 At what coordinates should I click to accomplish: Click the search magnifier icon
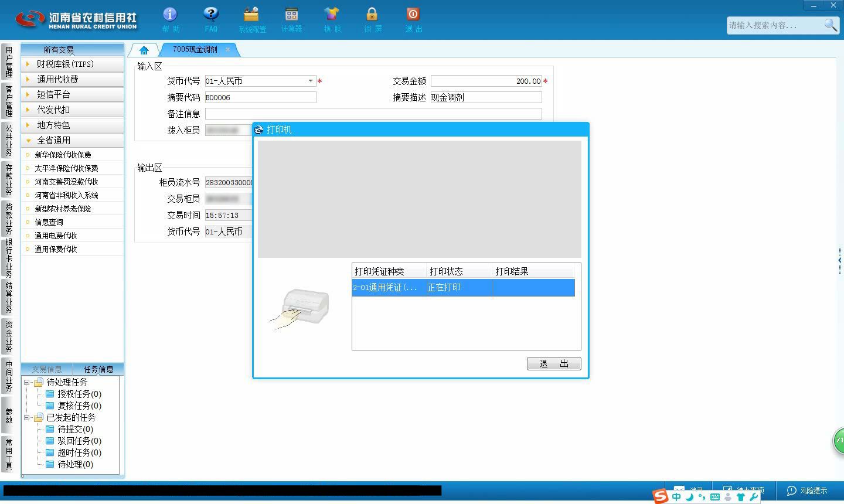tap(831, 25)
